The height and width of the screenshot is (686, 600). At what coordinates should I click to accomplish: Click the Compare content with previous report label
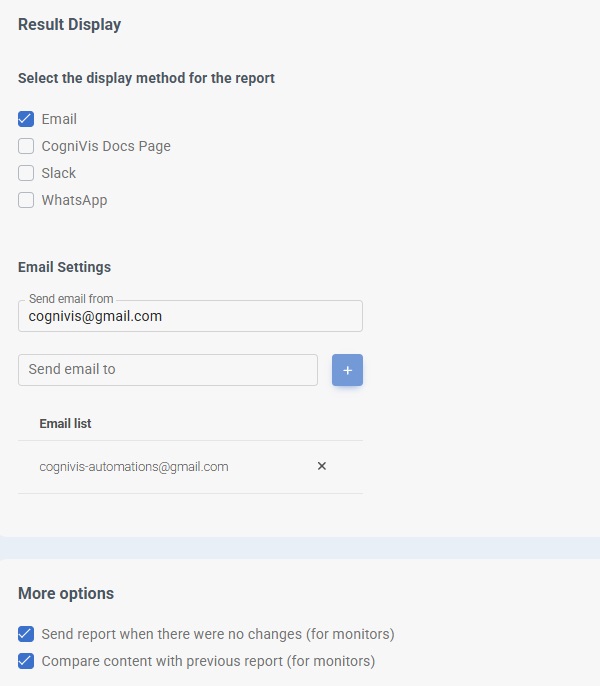208,661
